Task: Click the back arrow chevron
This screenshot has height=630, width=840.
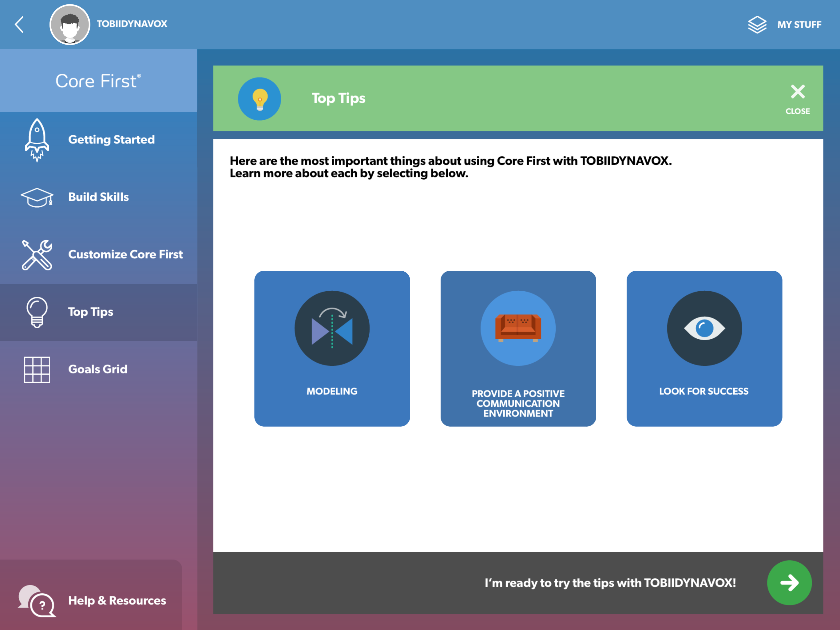Action: (x=19, y=25)
